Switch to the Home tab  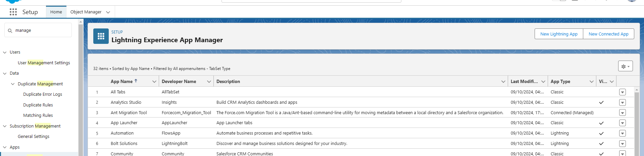coord(56,12)
